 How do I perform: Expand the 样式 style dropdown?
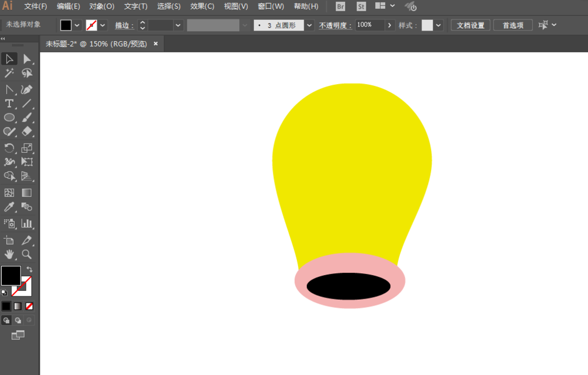438,25
